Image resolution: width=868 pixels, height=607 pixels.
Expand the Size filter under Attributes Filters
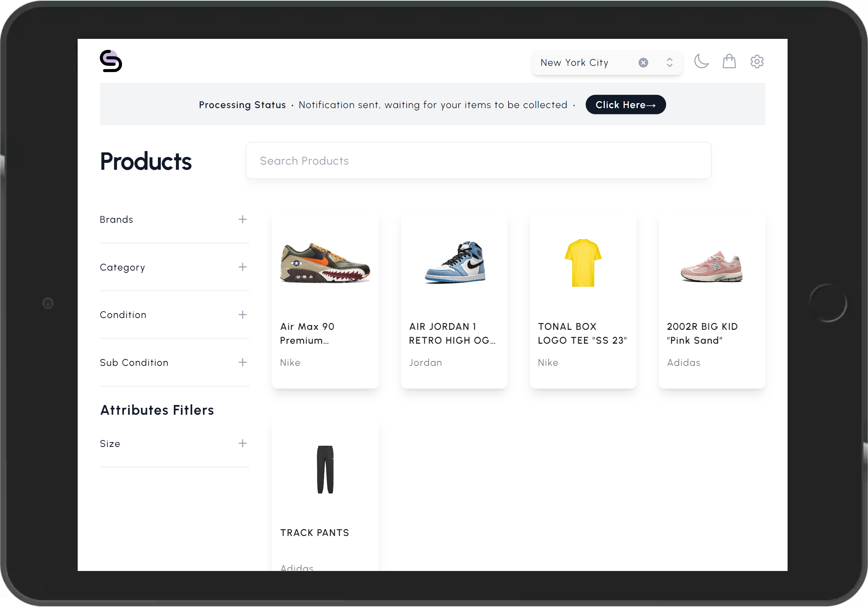242,443
